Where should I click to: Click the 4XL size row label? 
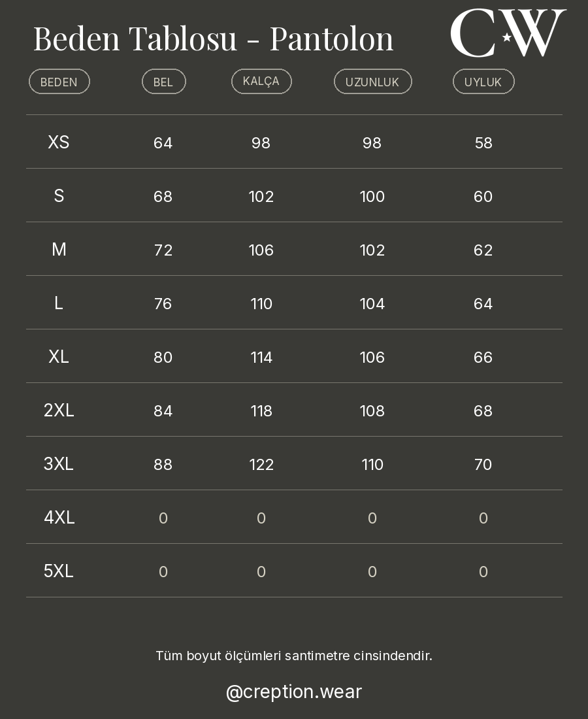click(x=59, y=518)
